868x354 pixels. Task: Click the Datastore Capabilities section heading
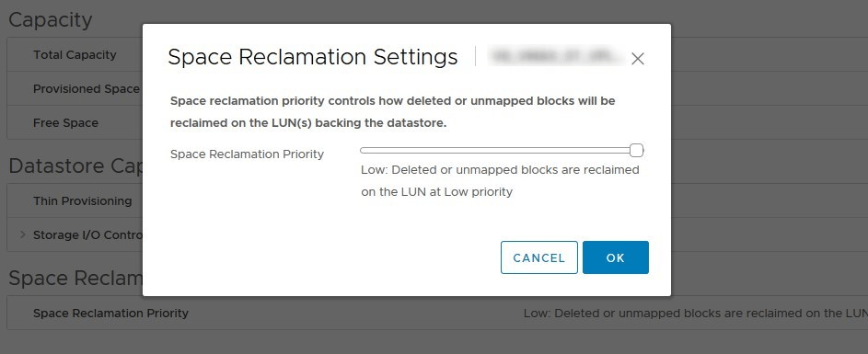(x=75, y=166)
